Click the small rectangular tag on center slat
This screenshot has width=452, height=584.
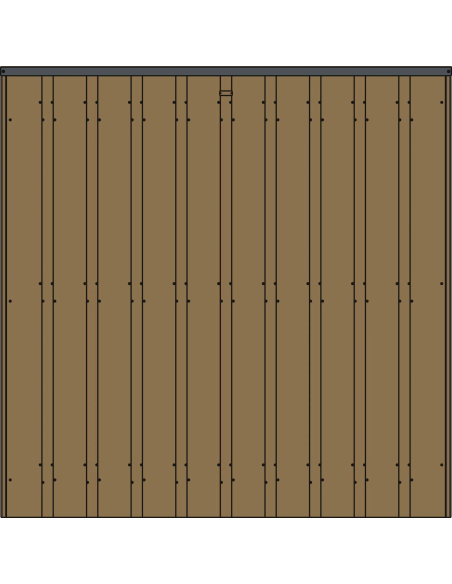pos(226,93)
